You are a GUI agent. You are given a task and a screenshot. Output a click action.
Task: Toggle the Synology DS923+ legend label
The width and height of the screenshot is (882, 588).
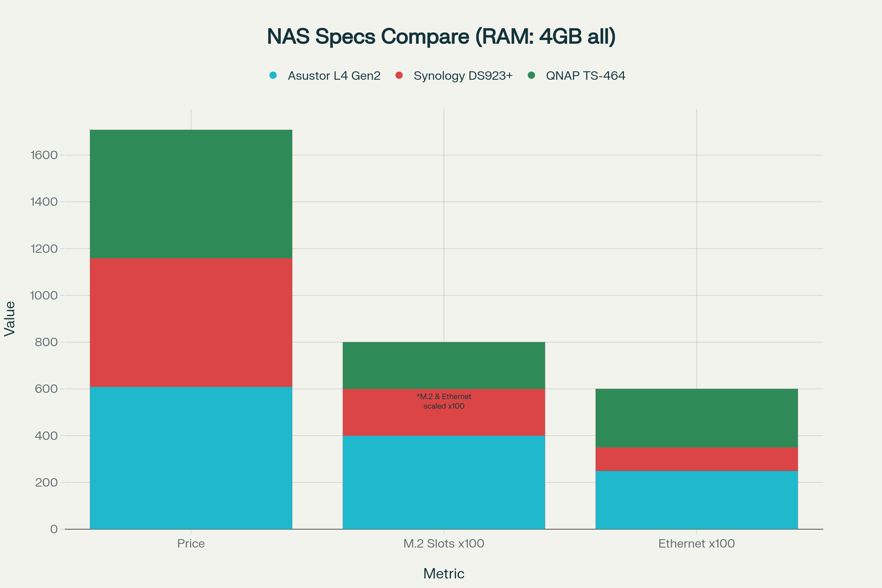(x=463, y=76)
